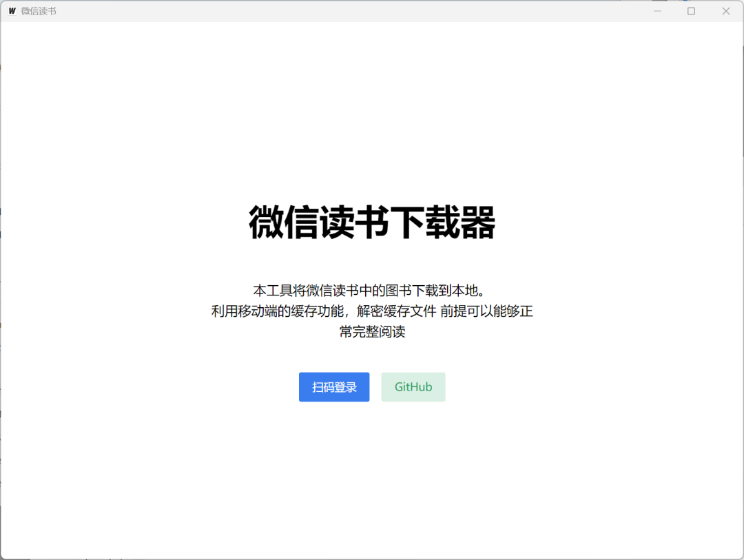Minimize the 微信读书 window
This screenshot has height=560, width=744.
tap(657, 11)
